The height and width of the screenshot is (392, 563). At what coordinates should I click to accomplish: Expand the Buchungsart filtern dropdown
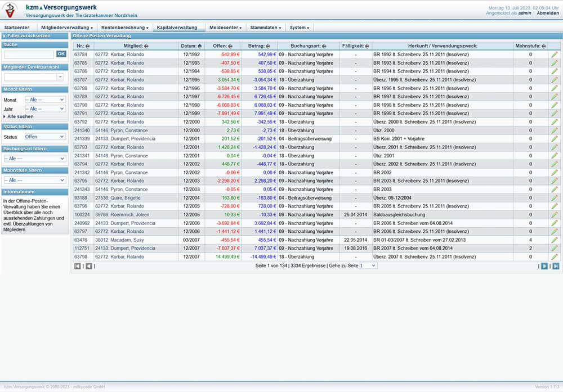34,159
